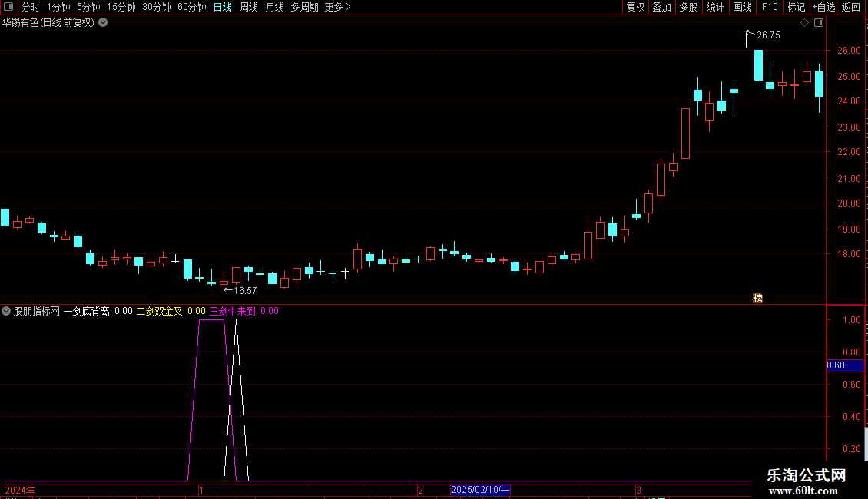Add stock via +自选
868x499 pixels.
(x=823, y=7)
